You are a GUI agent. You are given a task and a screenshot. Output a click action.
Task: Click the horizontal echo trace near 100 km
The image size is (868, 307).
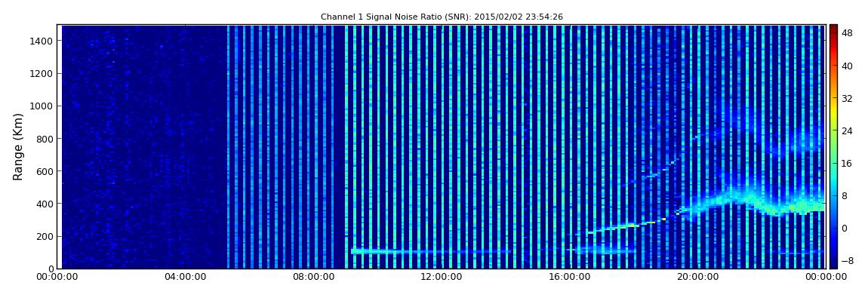(431, 251)
